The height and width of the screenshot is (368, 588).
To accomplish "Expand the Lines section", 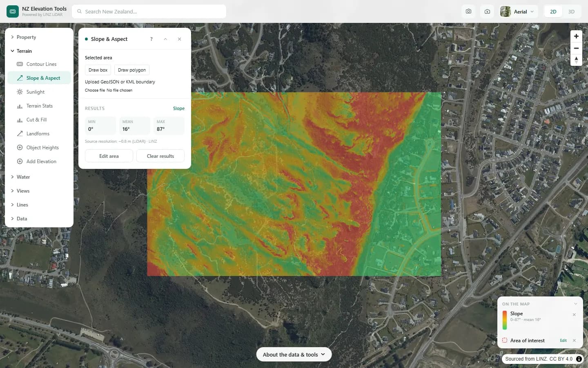I will tap(39, 205).
